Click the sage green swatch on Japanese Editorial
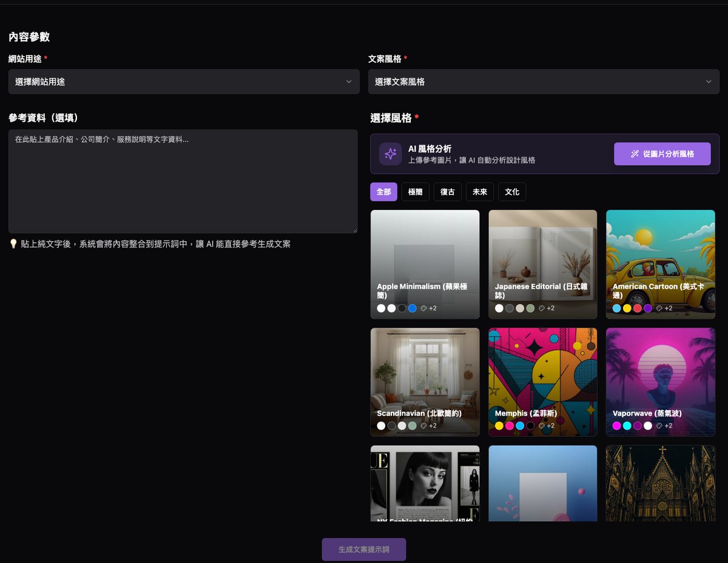The width and height of the screenshot is (728, 563). tap(530, 308)
